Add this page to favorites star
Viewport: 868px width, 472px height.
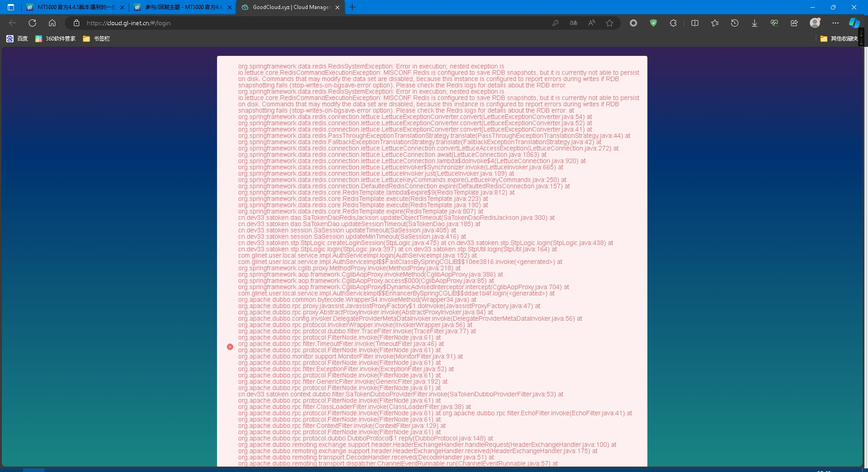610,23
